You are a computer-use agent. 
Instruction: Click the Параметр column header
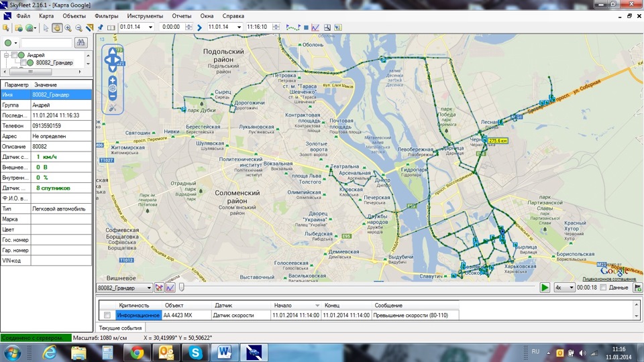tap(16, 84)
